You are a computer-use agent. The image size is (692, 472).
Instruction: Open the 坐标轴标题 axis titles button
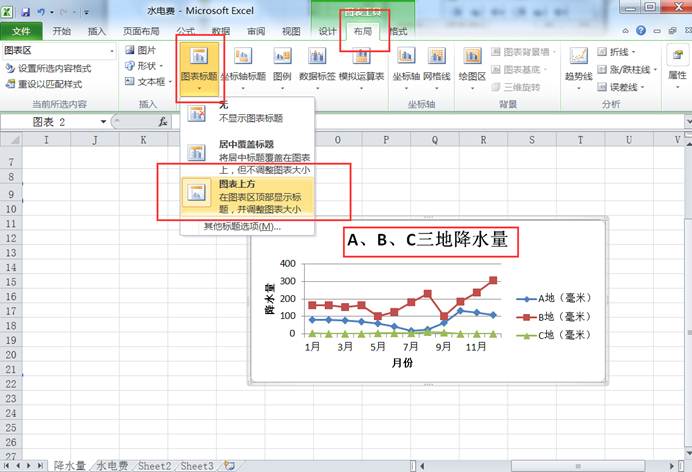243,64
